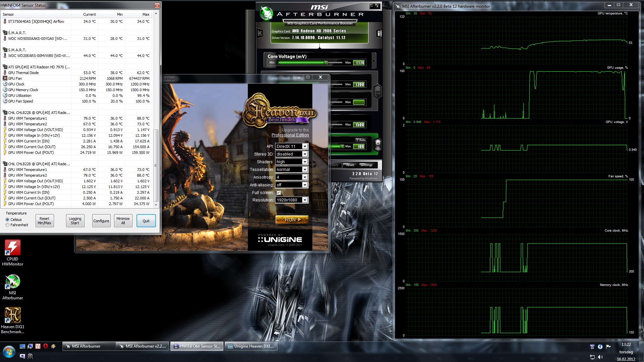Viewport: 644px width, 362px height.
Task: Switch to HWiNFO64 Sensor Status taskbar item
Action: click(197, 346)
